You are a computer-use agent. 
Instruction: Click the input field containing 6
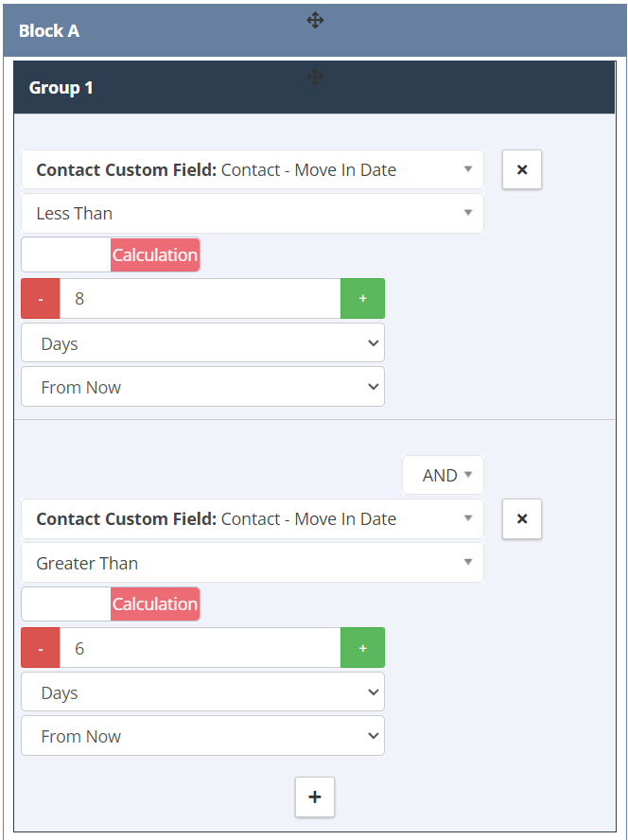pos(200,648)
